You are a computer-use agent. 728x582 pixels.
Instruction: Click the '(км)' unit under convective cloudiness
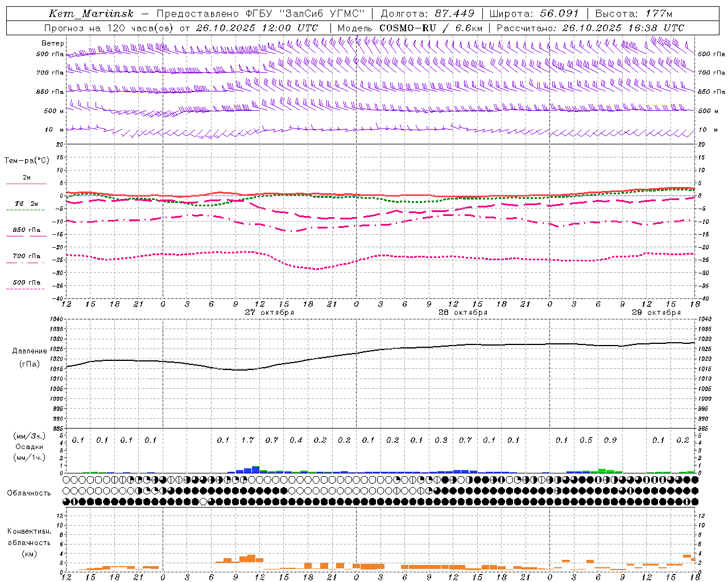point(29,554)
